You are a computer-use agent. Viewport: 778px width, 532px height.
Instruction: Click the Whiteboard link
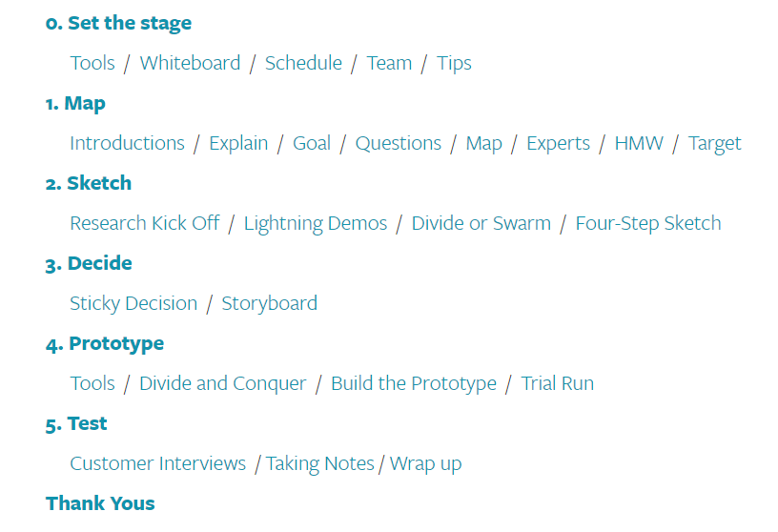pyautogui.click(x=190, y=63)
